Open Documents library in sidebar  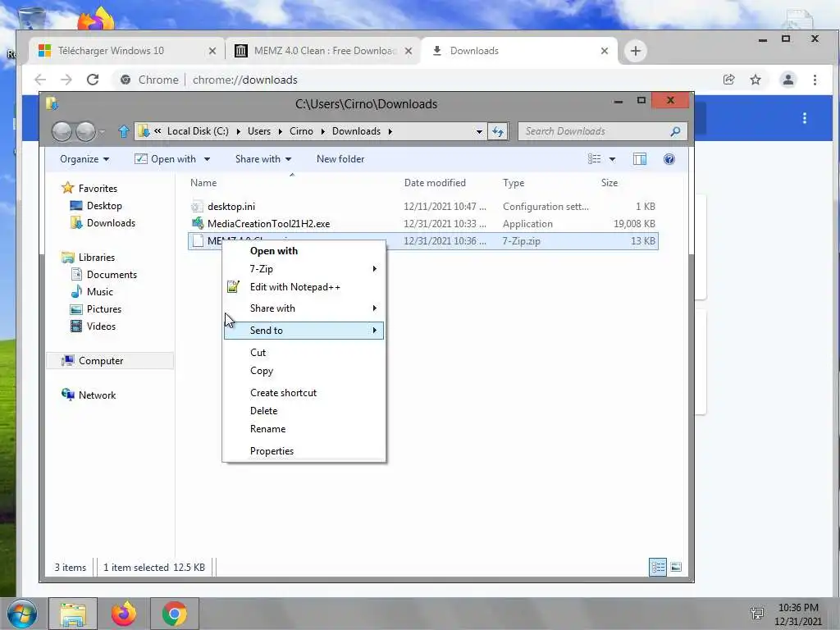tap(112, 275)
